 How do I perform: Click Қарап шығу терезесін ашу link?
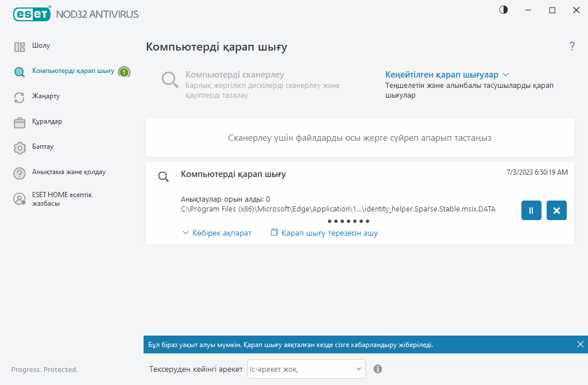coord(324,233)
